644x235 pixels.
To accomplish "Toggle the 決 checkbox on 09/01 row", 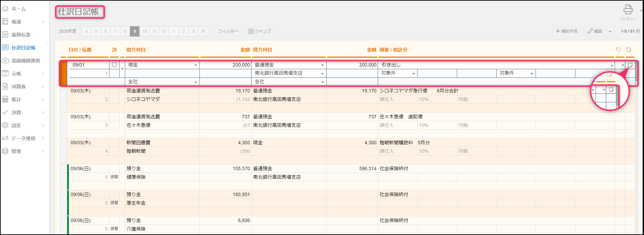I will coord(114,64).
